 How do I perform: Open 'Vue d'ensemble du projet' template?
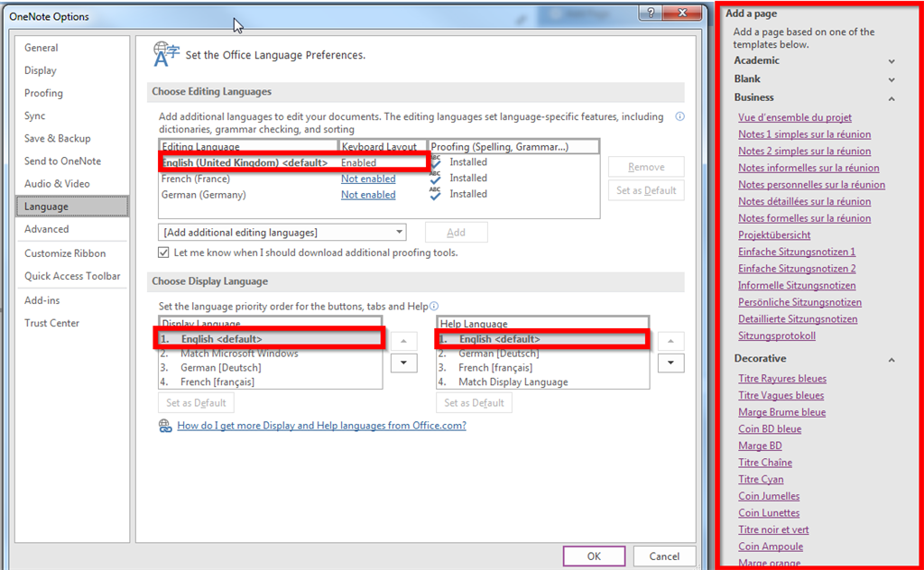[x=795, y=117]
